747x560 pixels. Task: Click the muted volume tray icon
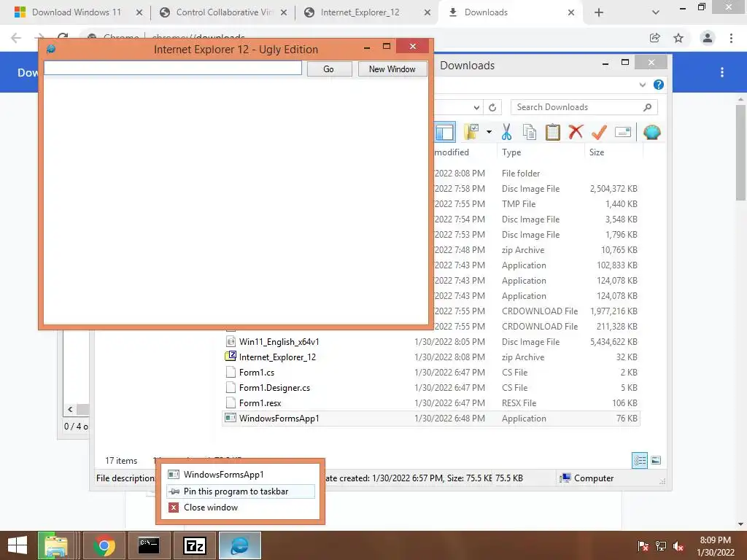point(678,546)
